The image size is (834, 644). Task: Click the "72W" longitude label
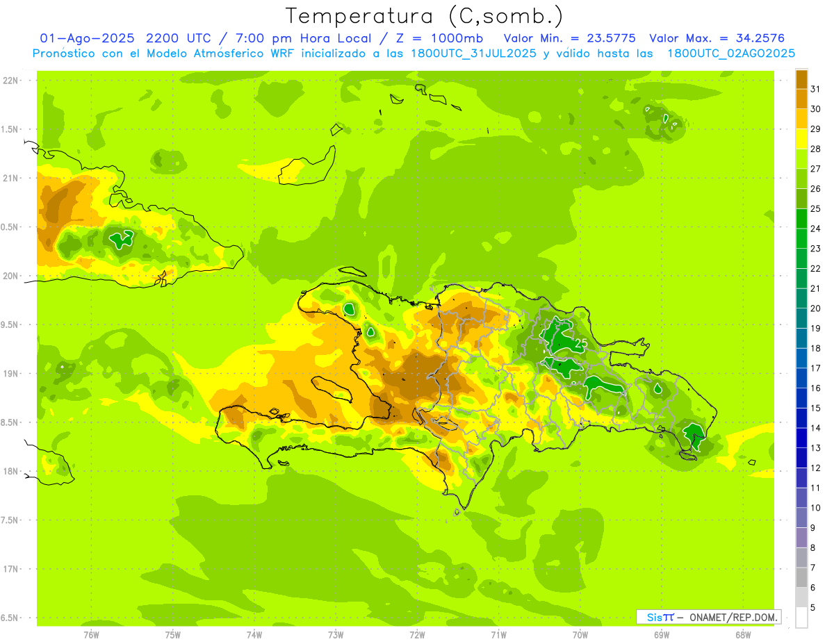417,634
